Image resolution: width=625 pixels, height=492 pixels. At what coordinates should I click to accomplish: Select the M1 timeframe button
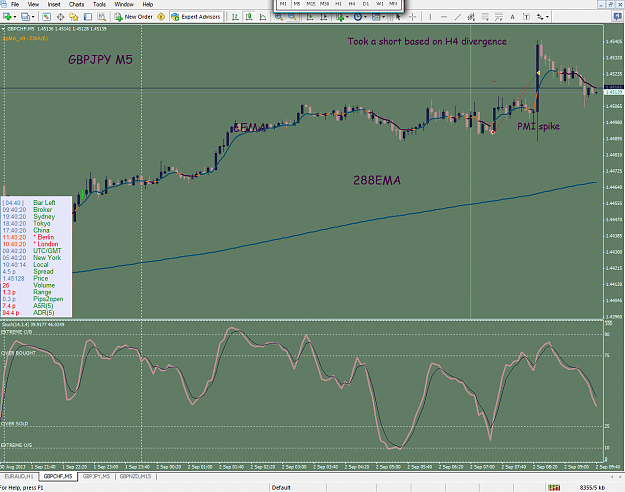click(x=283, y=4)
